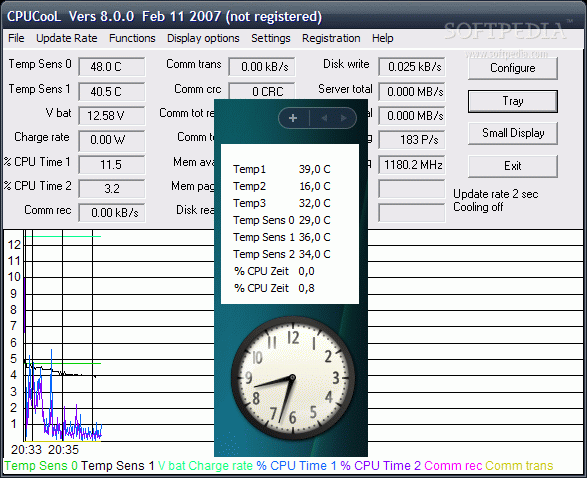Click the Server total value field
Viewport: 587px width, 478px height.
412,91
